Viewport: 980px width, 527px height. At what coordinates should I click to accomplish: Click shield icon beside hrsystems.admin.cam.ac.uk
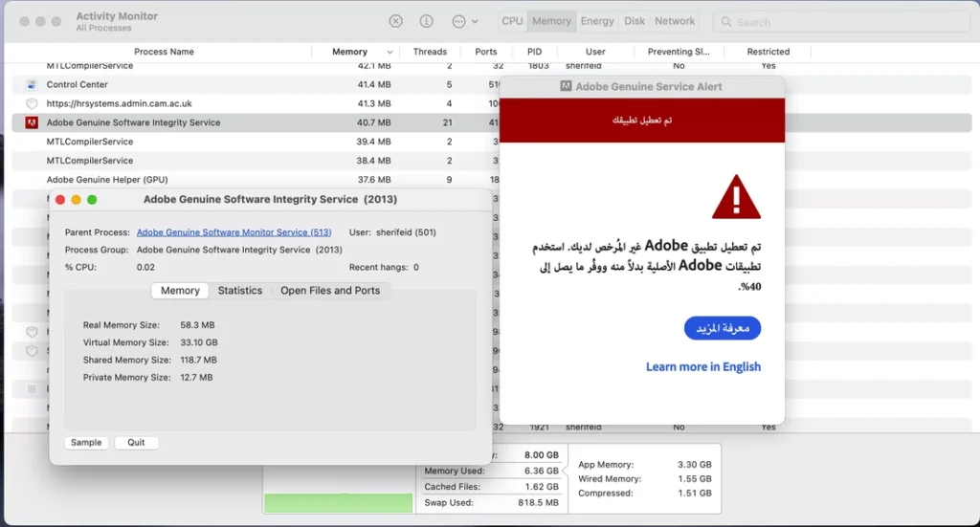[32, 103]
